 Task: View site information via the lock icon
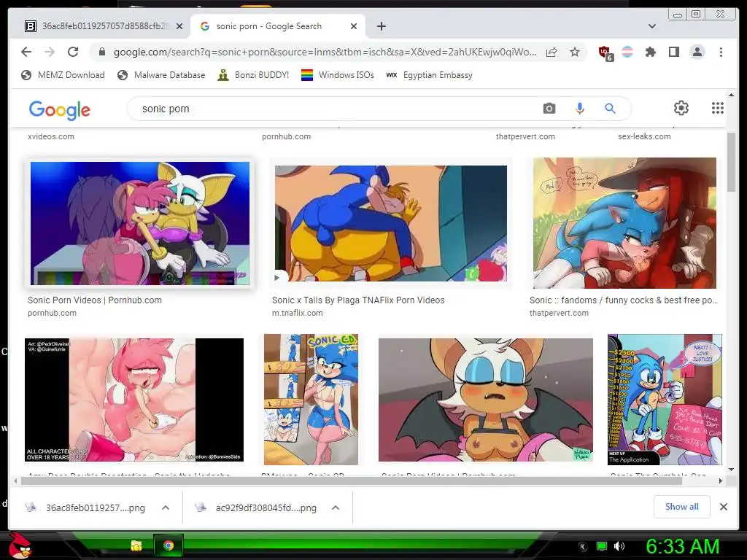(101, 52)
